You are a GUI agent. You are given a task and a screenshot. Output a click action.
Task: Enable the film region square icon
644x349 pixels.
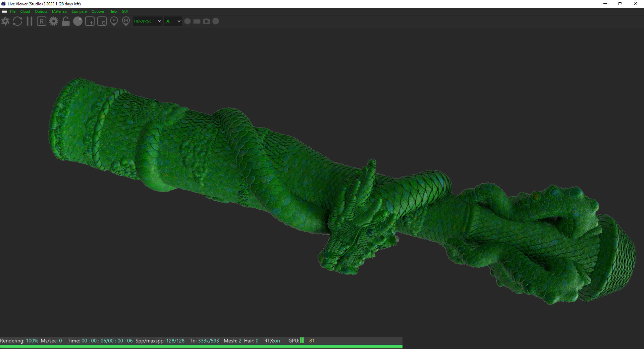tap(102, 21)
